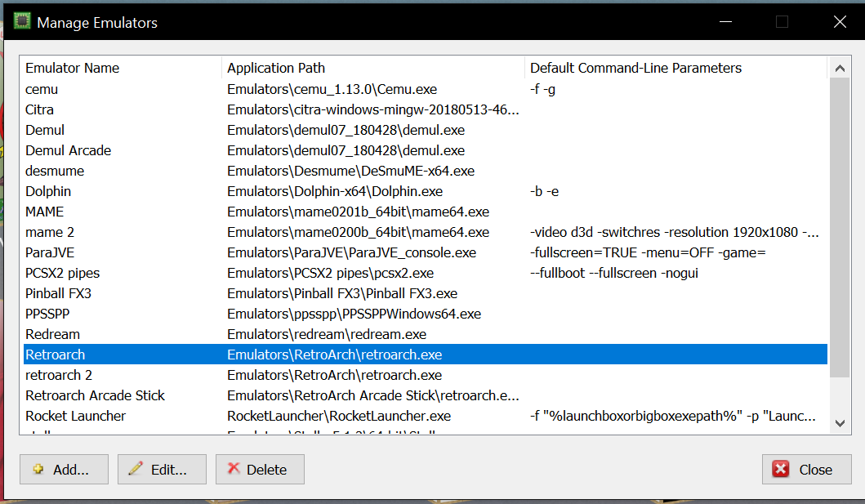Click the Emulators\redream\redream.exe path
This screenshot has width=865, height=504.
point(327,334)
